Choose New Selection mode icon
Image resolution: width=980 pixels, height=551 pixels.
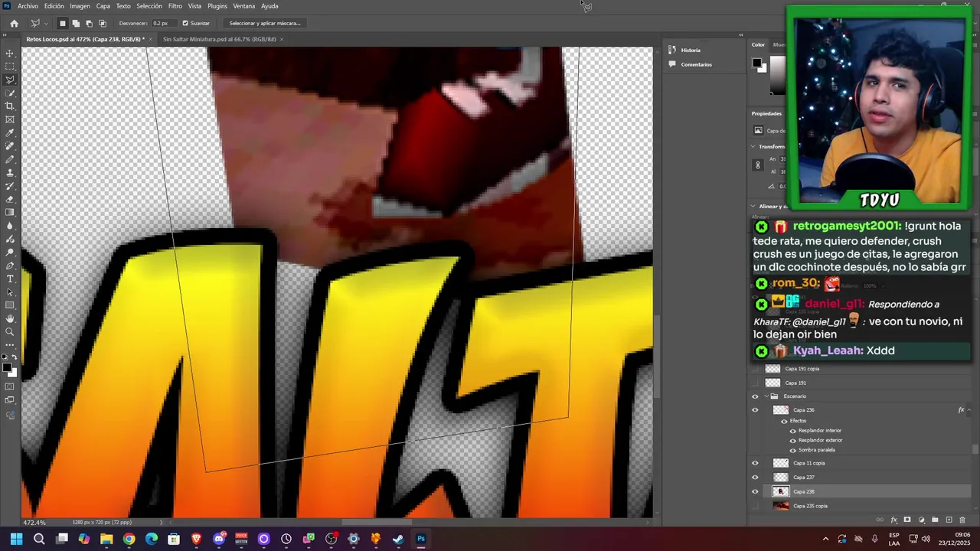point(63,23)
